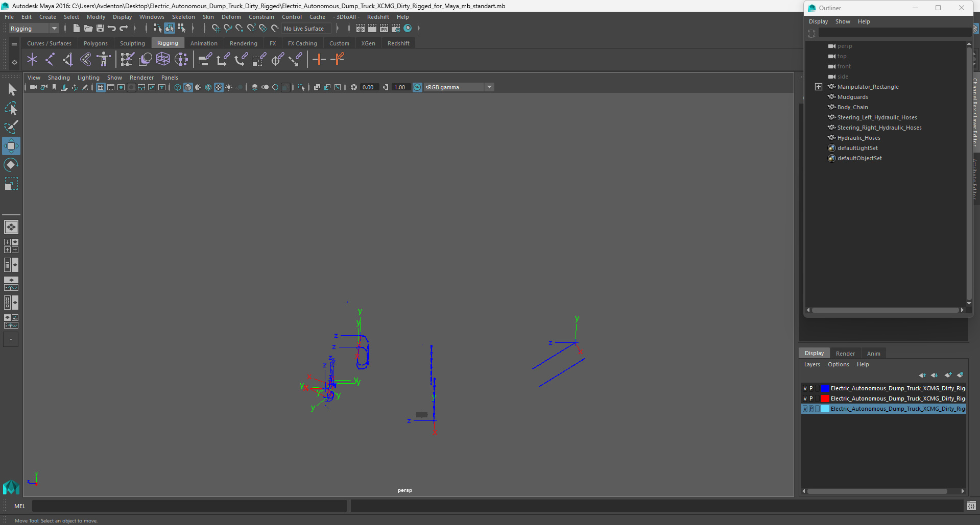Activate the Joint tool on the Rigging shelf
This screenshot has height=525, width=980.
click(x=50, y=60)
